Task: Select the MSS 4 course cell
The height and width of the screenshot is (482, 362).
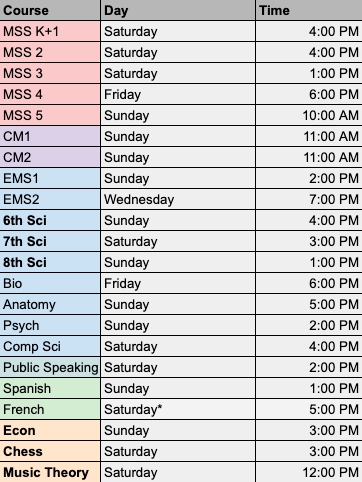Action: click(50, 94)
